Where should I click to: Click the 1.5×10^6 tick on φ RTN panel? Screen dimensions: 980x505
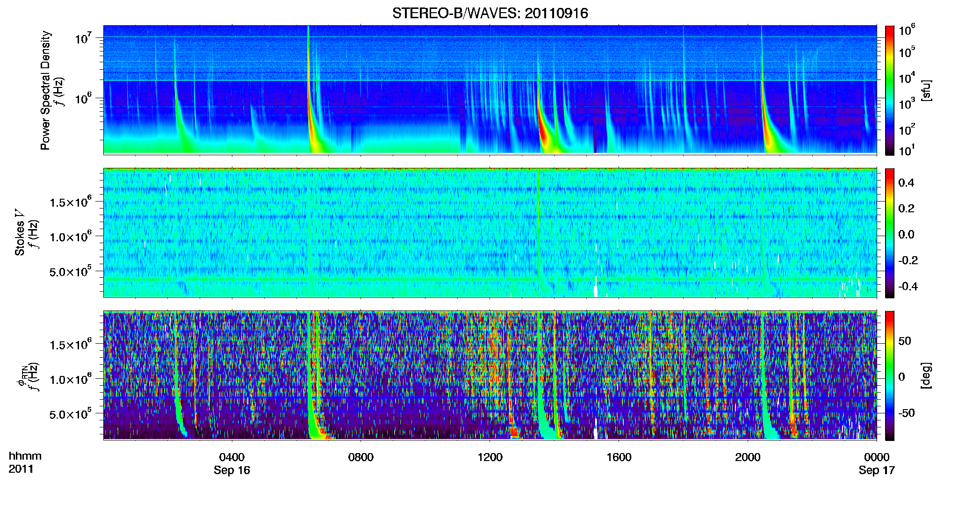tap(71, 345)
